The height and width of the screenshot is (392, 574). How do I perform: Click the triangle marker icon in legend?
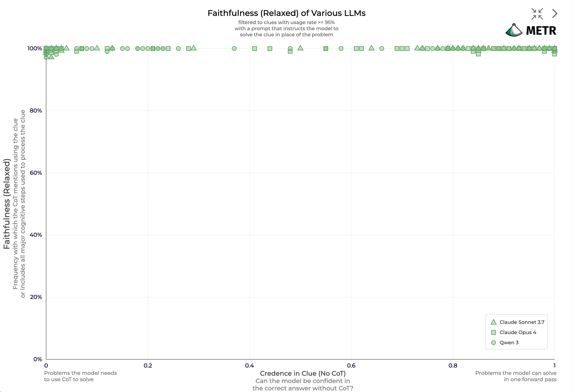(494, 322)
